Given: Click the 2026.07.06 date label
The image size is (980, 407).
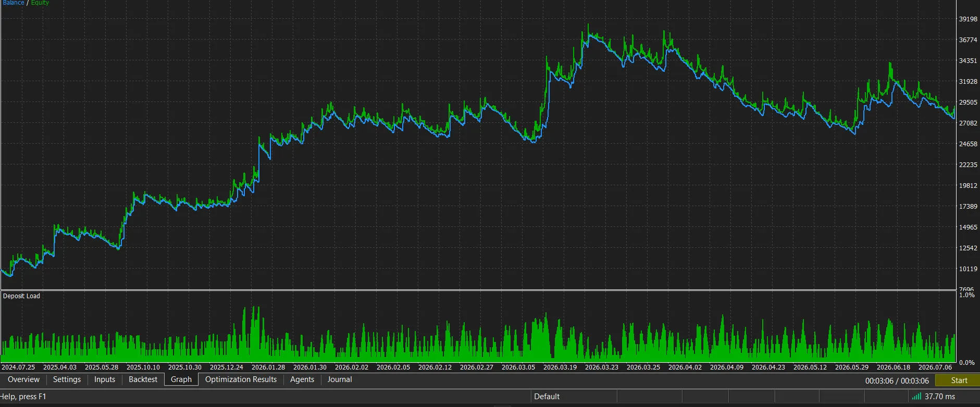Looking at the screenshot, I should coord(935,367).
